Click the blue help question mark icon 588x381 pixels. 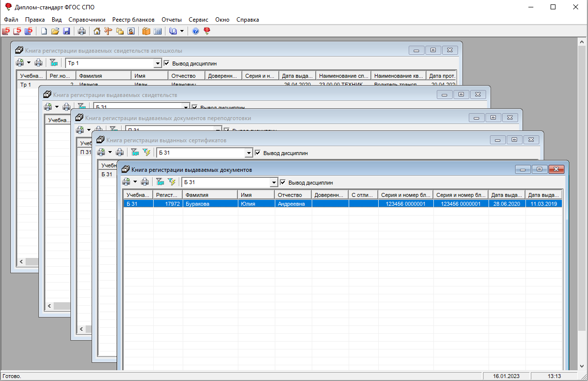pos(196,32)
